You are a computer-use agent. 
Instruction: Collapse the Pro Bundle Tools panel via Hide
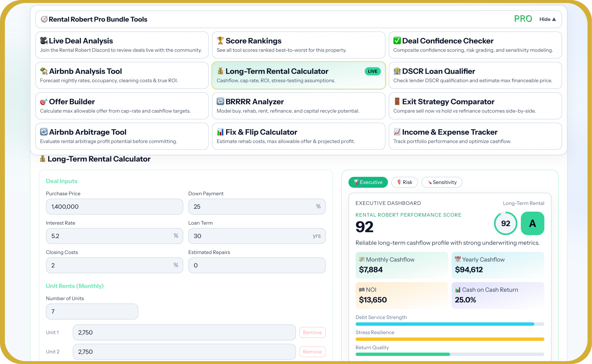[547, 19]
